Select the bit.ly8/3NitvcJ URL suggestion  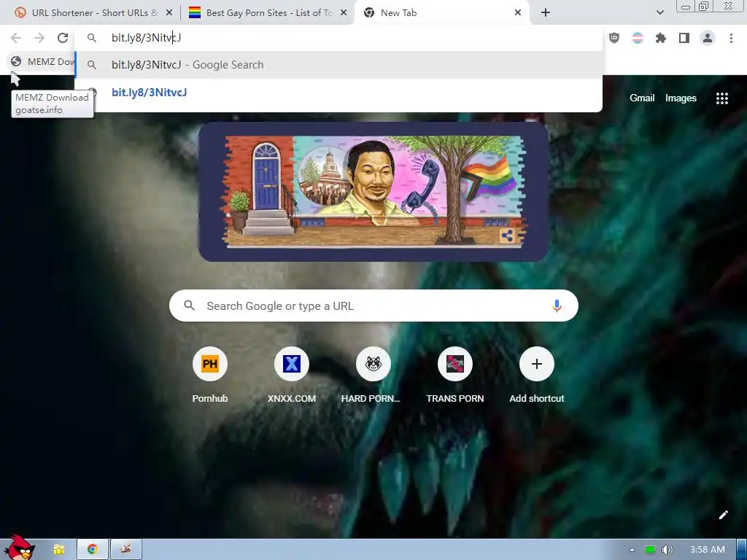338,93
